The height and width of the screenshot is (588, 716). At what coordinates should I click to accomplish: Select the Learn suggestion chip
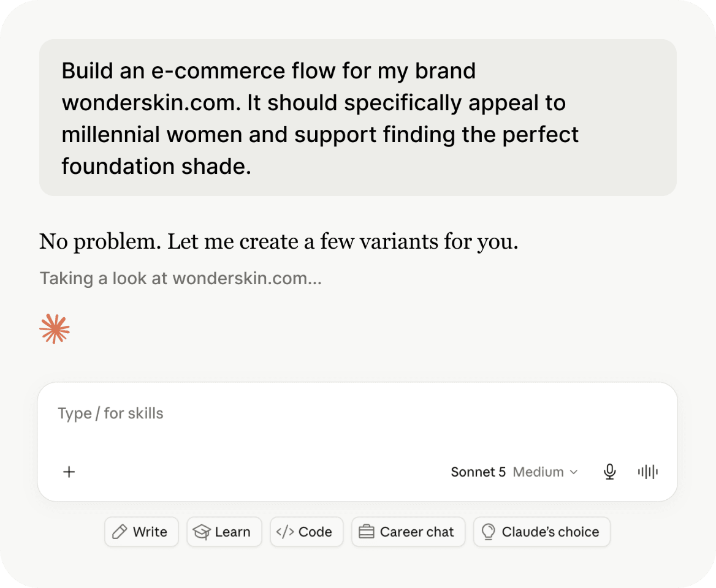click(224, 532)
